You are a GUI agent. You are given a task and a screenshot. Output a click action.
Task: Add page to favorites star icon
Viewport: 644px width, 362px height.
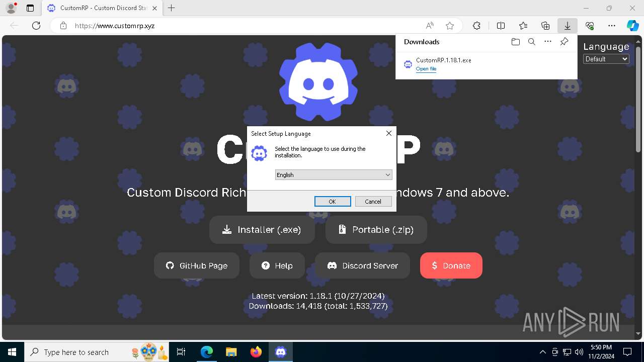click(450, 26)
